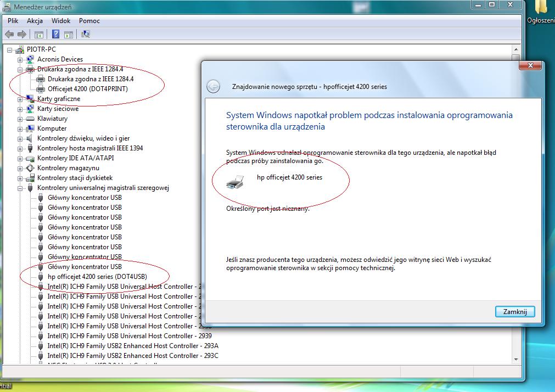This screenshot has height=392, width=555.
Task: Open the Akcja menu
Action: click(35, 21)
